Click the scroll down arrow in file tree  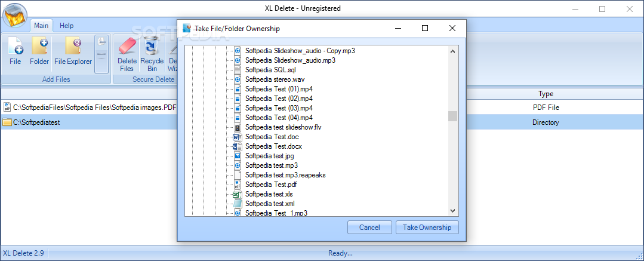[x=452, y=210]
